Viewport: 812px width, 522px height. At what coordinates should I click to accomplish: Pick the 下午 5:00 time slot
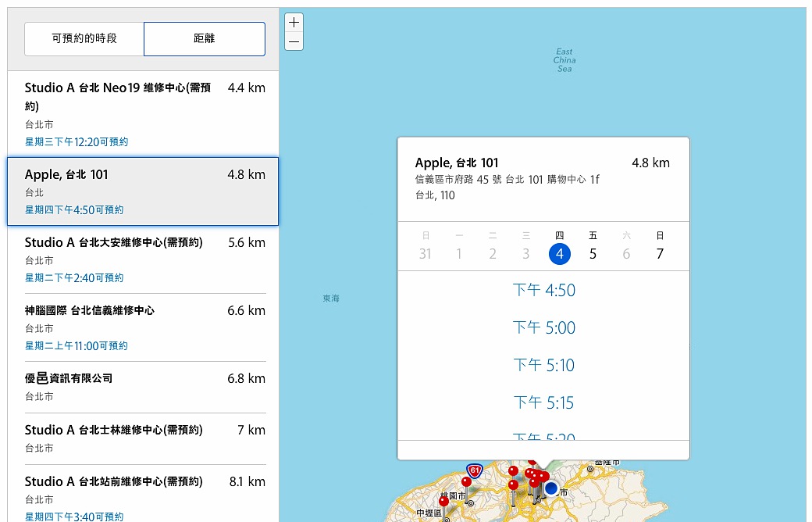(x=543, y=327)
